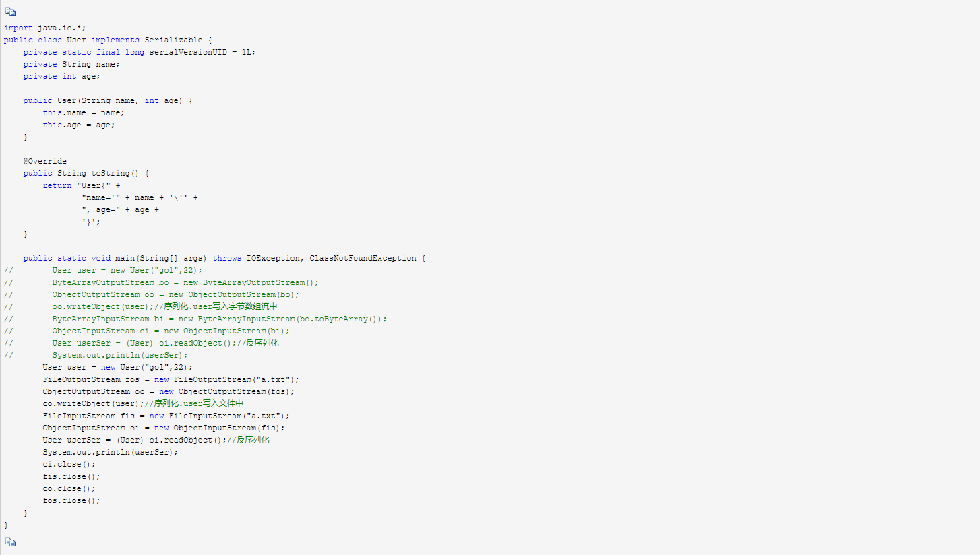Click the copy-code icon below the code block
This screenshot has width=980, height=555.
point(10,542)
